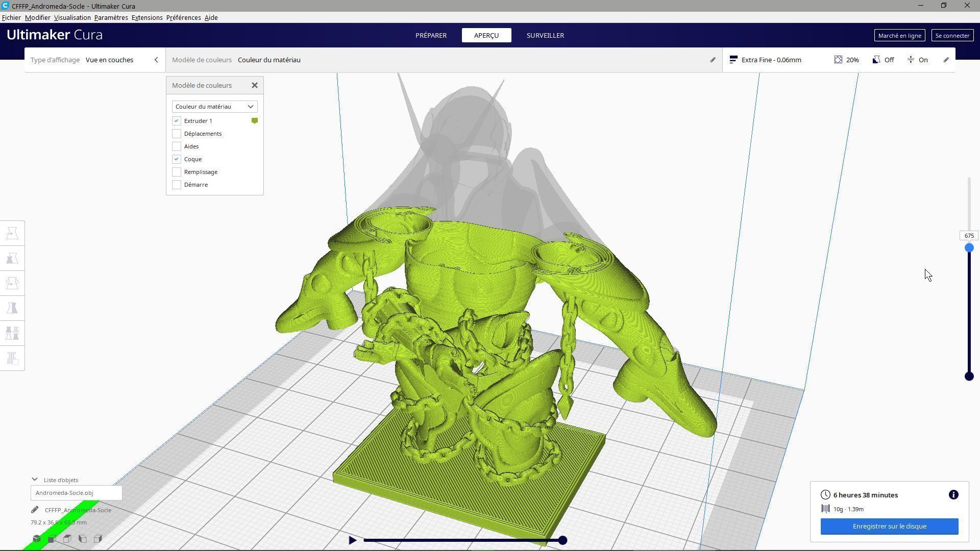Image resolution: width=980 pixels, height=551 pixels.
Task: Open the Couleur du matériau dropdown
Action: pyautogui.click(x=214, y=107)
